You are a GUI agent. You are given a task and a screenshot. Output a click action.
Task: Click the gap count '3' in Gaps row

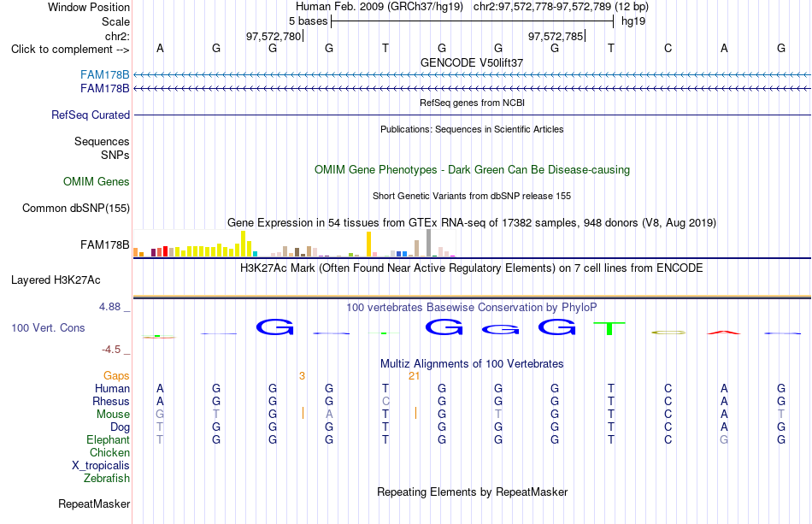pyautogui.click(x=302, y=376)
